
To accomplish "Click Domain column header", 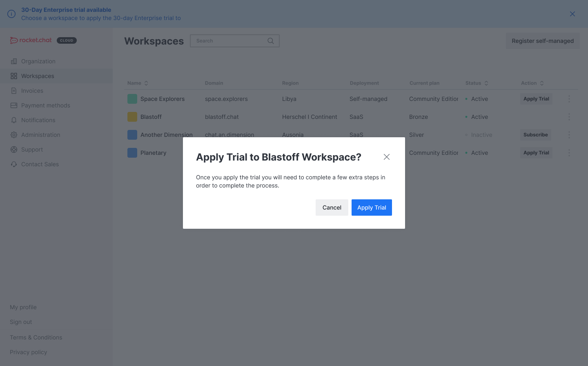I will (214, 83).
